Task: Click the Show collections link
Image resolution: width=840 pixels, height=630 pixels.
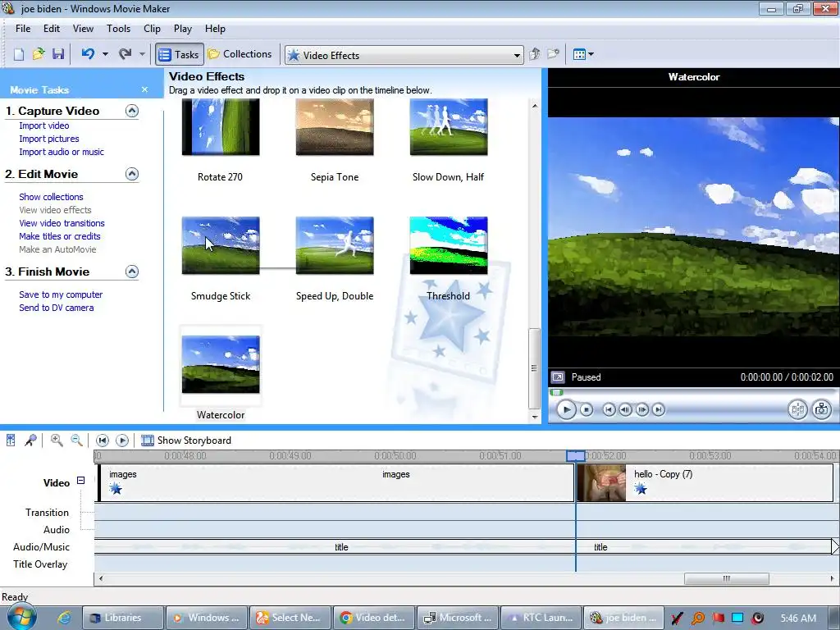Action: coord(51,197)
